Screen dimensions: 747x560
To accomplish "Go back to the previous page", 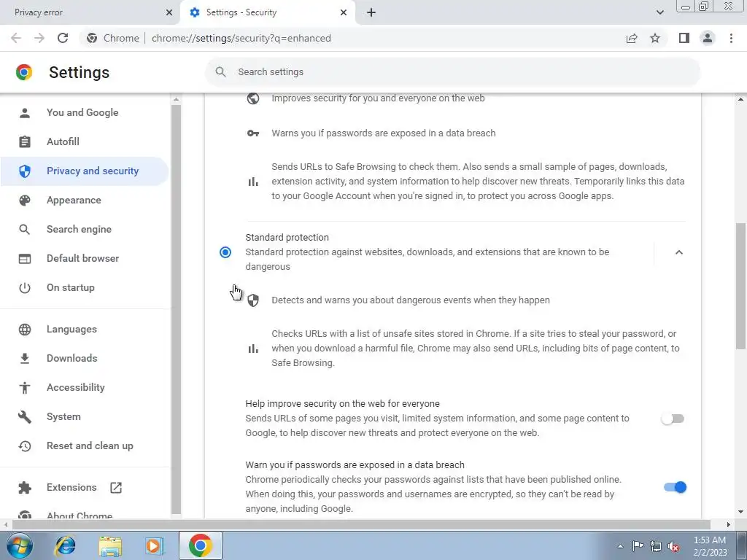I will 16,38.
